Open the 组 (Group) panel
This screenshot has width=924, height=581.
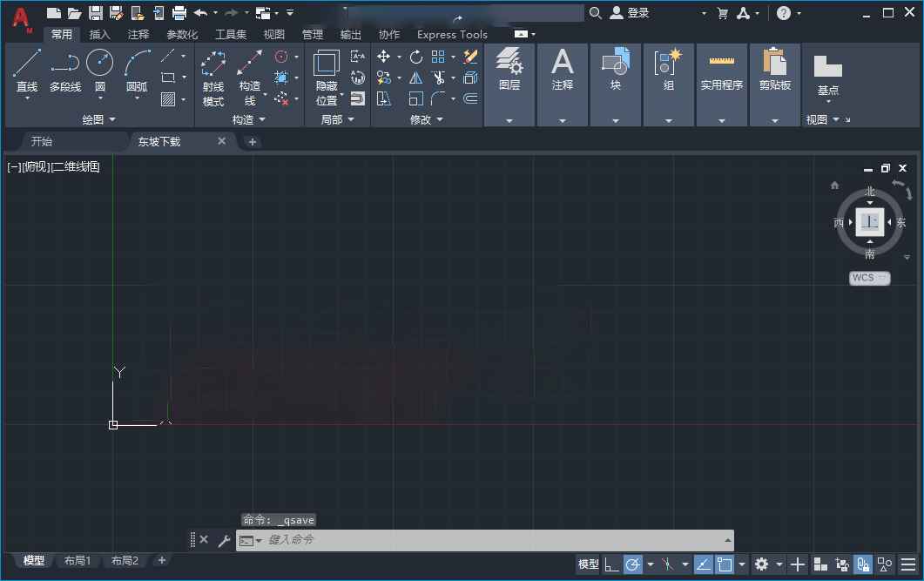point(668,84)
